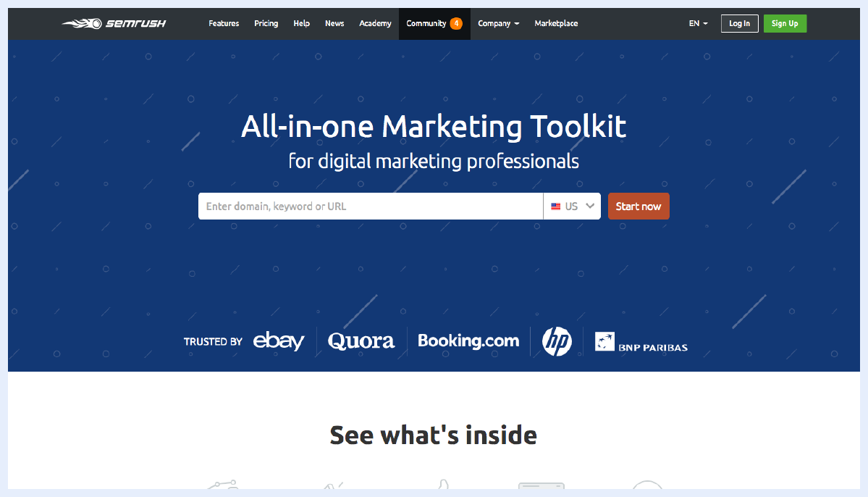Click the 'See what's inside' heading
The image size is (868, 497).
point(434,435)
